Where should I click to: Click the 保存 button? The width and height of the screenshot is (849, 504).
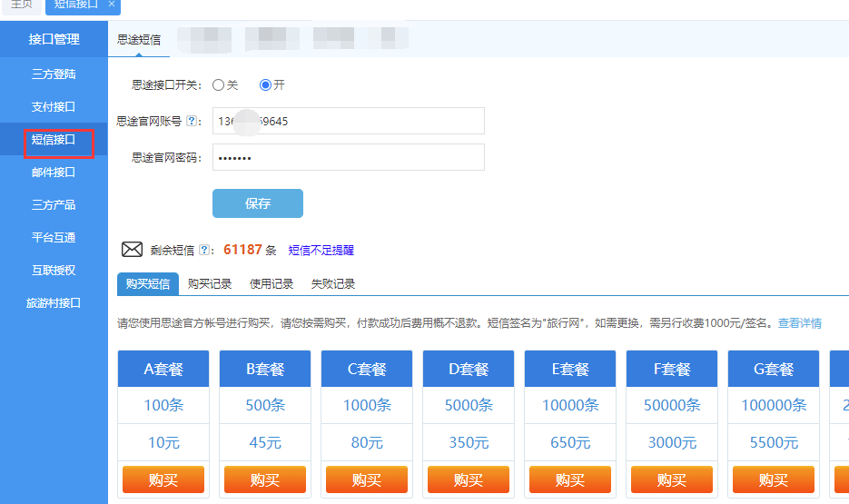pos(258,203)
